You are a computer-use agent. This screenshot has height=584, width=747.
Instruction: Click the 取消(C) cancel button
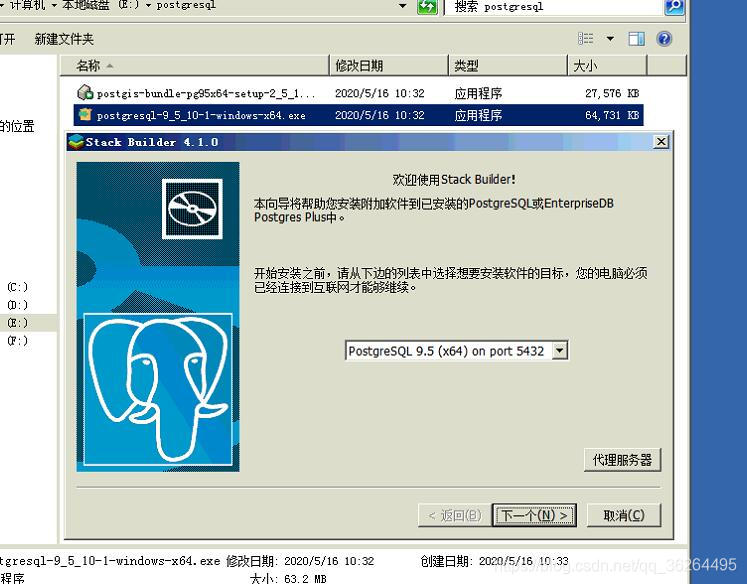coord(624,515)
